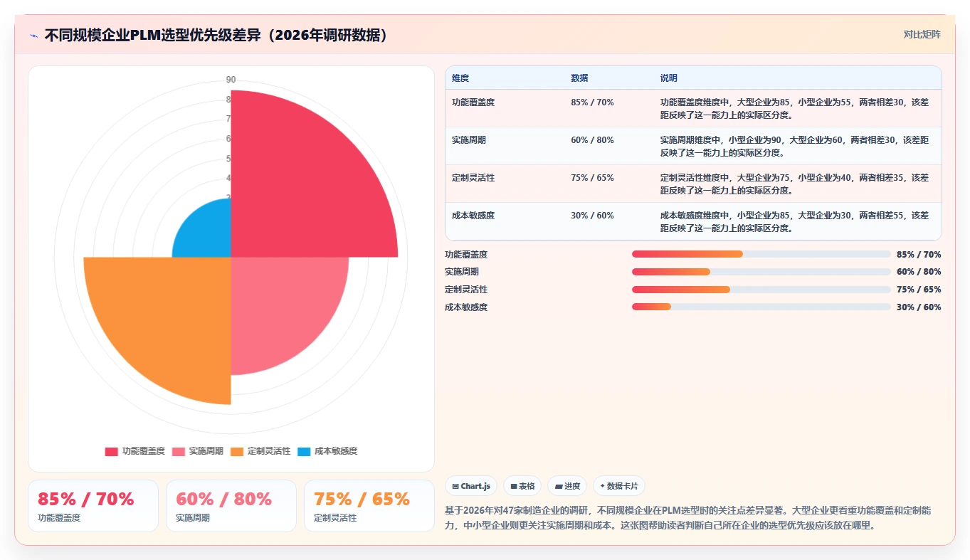Click the 成本敏感度 progress bar
The width and height of the screenshot is (970, 560).
click(761, 307)
